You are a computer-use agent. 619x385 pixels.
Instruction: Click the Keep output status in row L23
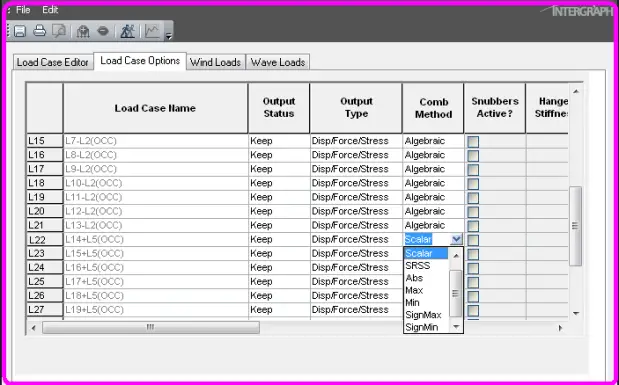[x=261, y=253]
